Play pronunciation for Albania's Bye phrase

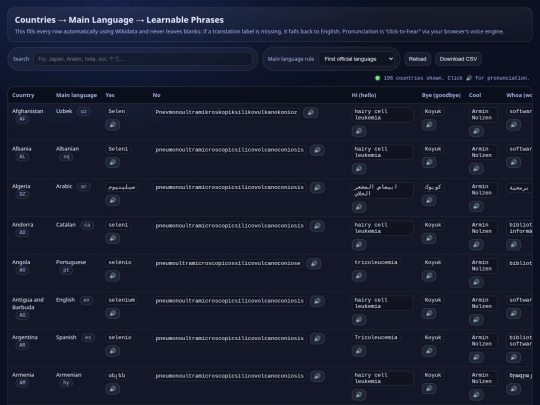click(429, 162)
